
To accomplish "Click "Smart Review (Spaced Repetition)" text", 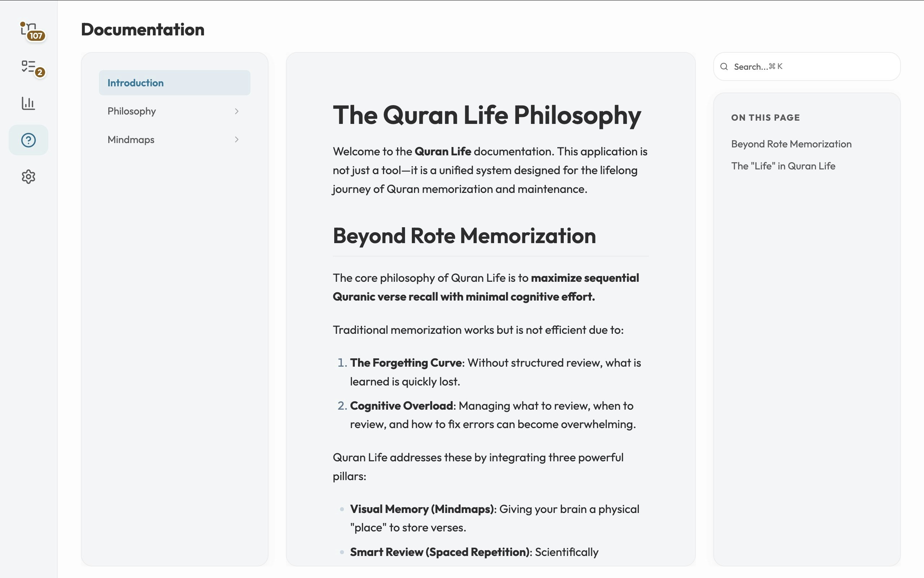I will click(440, 552).
